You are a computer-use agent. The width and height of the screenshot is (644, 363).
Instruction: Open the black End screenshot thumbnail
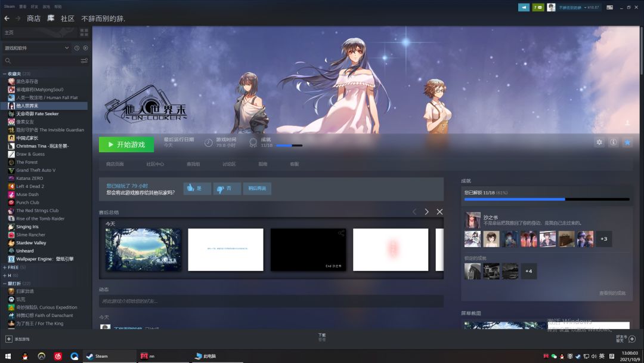click(x=308, y=250)
